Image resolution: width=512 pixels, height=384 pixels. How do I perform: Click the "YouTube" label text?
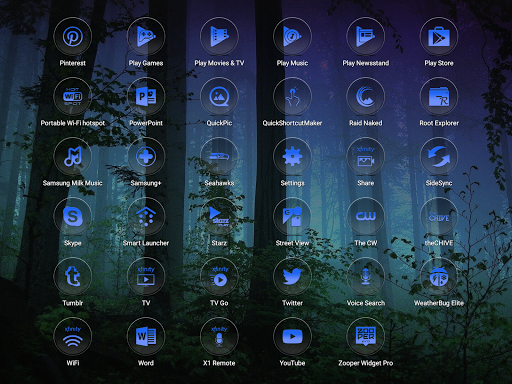pos(292,363)
